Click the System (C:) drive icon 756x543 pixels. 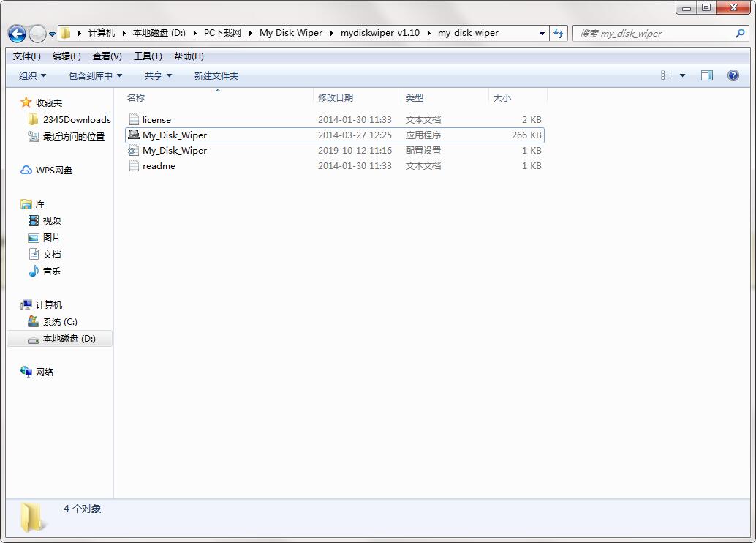[34, 321]
